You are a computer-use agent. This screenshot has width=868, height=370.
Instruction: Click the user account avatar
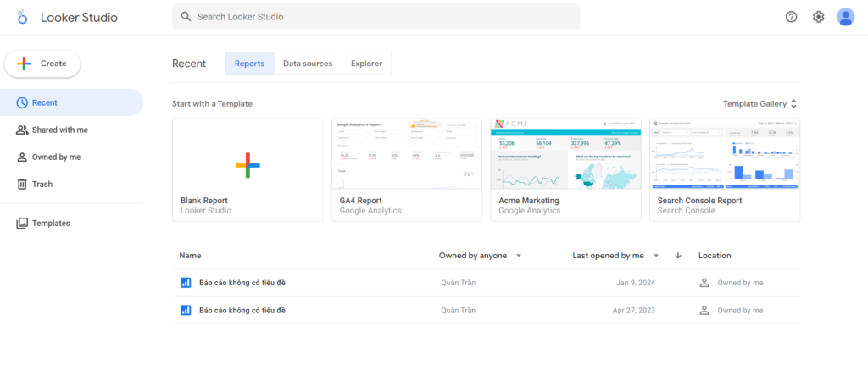tap(845, 17)
